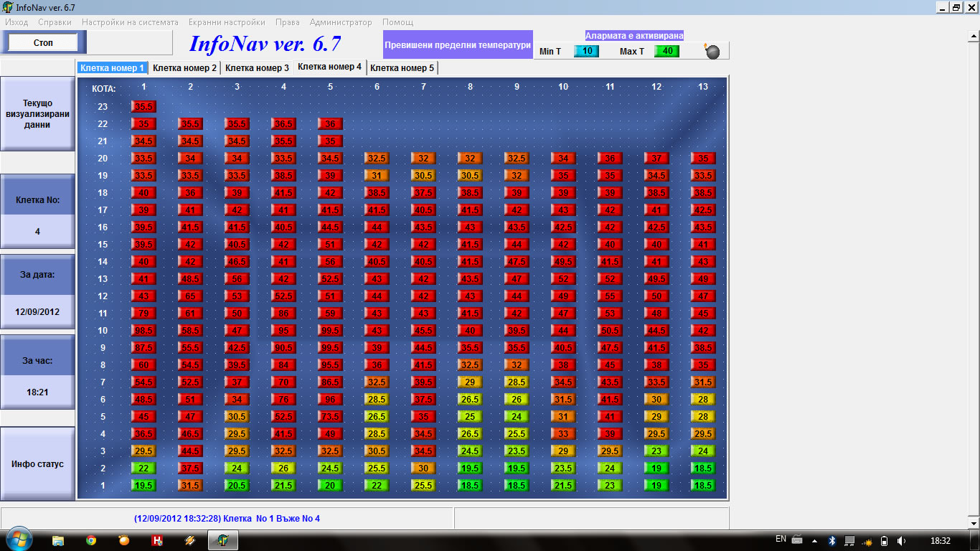This screenshot has width=980, height=551.
Task: Click the taskbar clock showing 18:32
Action: point(940,540)
